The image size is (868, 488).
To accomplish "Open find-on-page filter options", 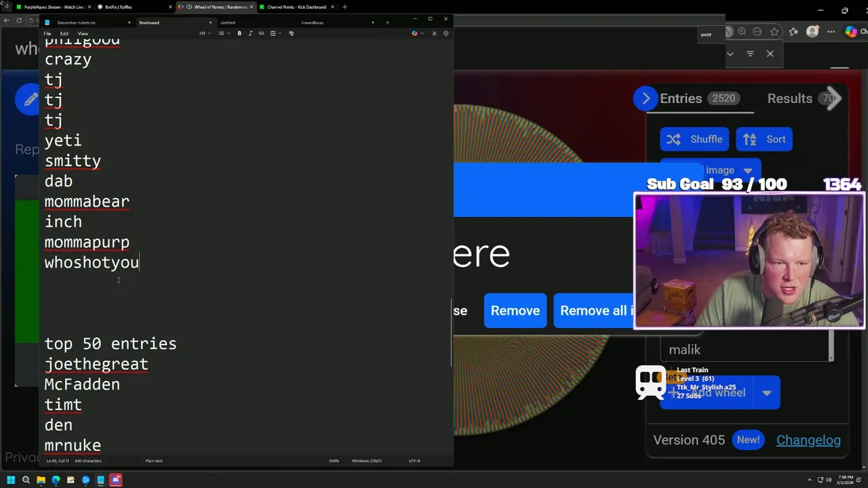I will click(750, 54).
